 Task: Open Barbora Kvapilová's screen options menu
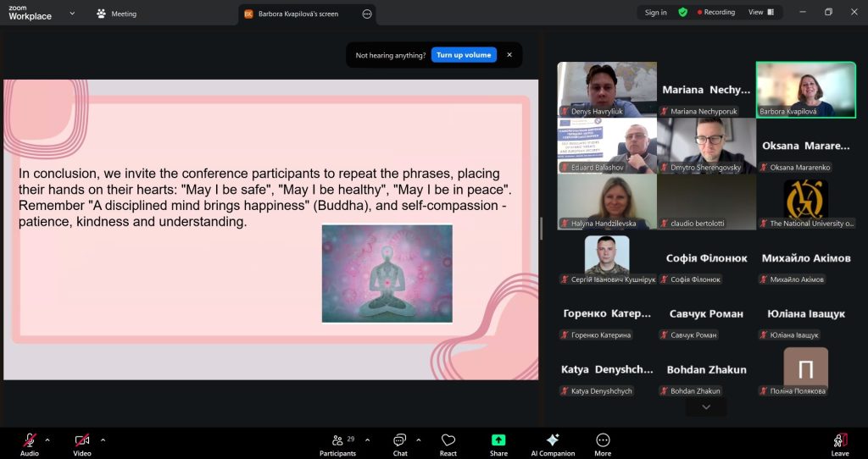click(366, 14)
